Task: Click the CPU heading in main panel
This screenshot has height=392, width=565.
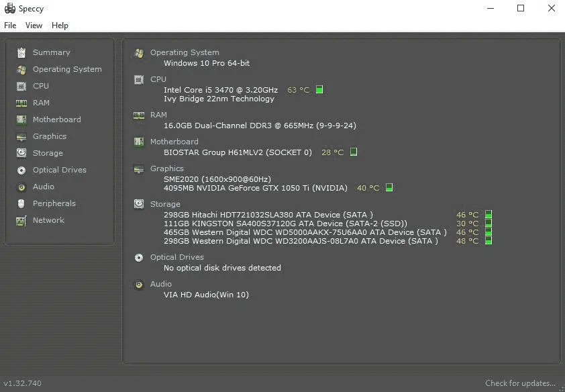Action: click(x=158, y=79)
